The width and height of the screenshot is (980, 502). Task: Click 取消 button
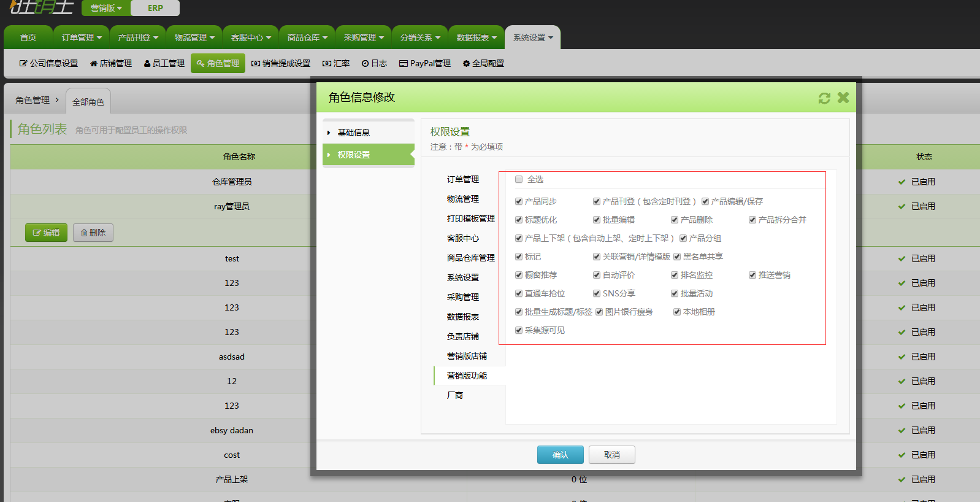coord(612,455)
